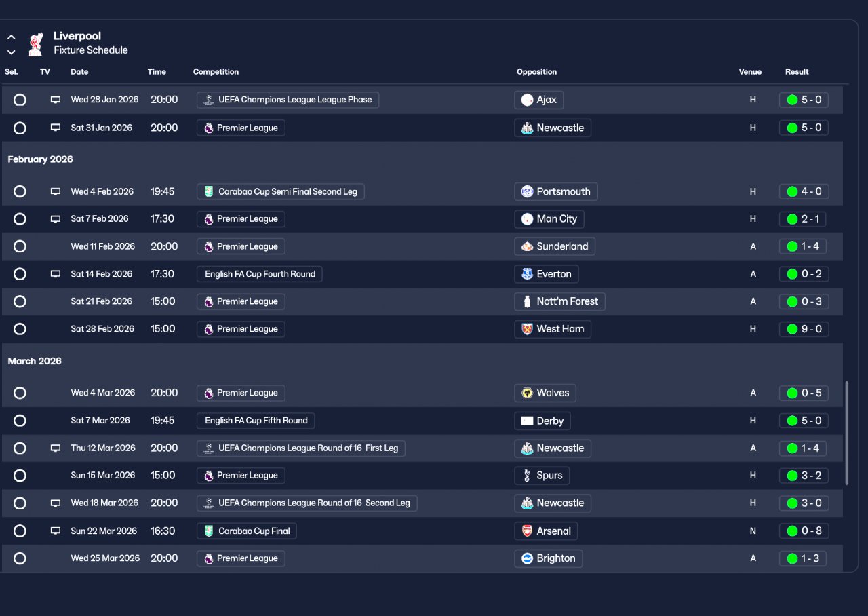Choose the Spurs fixture selection circle
The height and width of the screenshot is (616, 868).
[x=20, y=476]
